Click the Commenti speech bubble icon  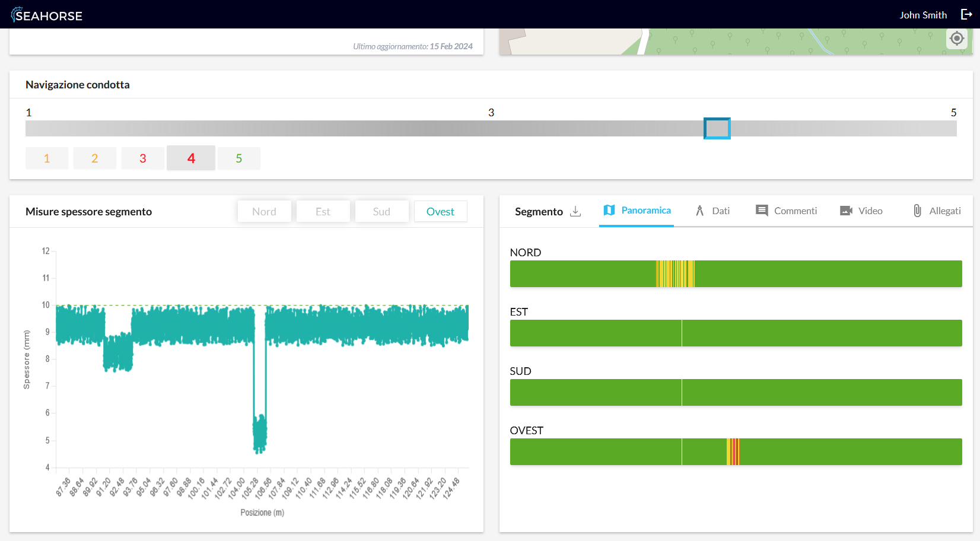pyautogui.click(x=762, y=211)
